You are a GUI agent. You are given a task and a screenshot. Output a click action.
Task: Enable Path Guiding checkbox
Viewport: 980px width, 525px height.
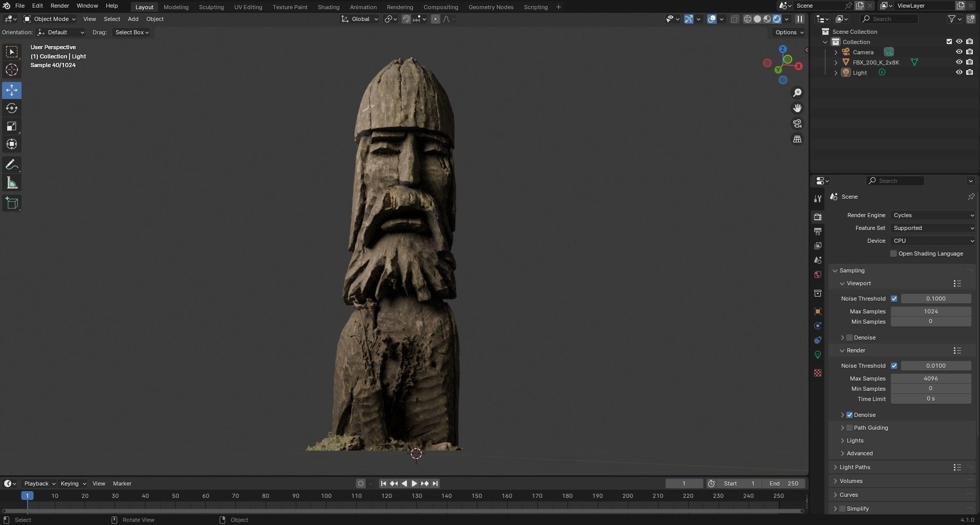[x=850, y=428]
